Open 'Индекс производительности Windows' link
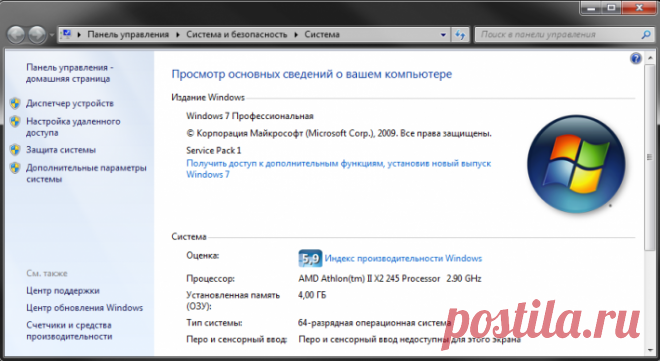This screenshot has width=660, height=361. (403, 258)
